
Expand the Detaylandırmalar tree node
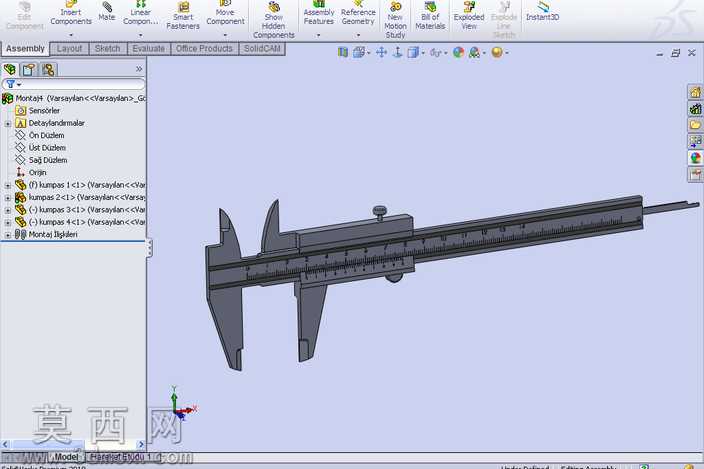click(8, 123)
